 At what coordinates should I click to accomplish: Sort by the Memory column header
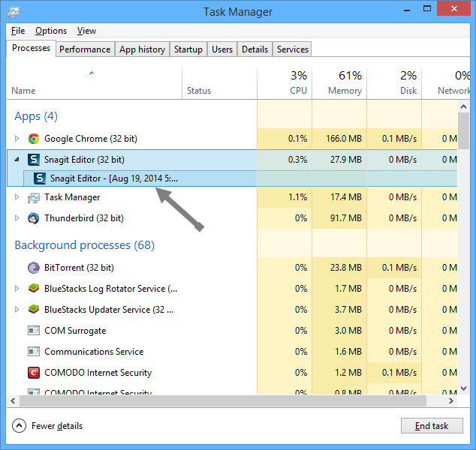point(339,83)
